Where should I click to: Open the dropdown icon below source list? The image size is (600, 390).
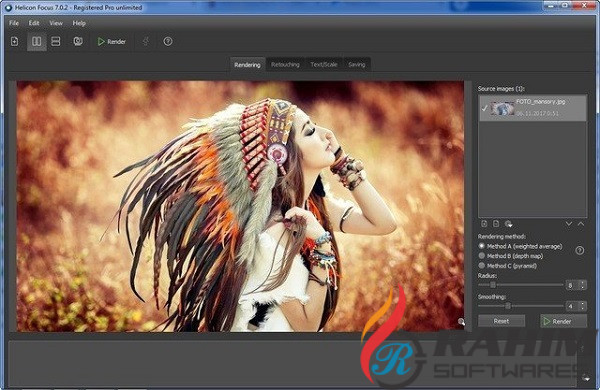tap(508, 224)
